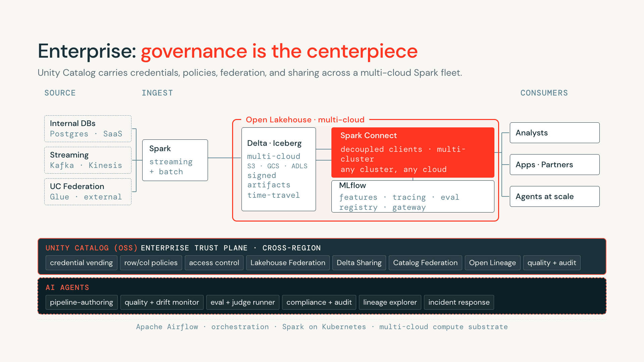This screenshot has height=362, width=644.
Task: Select the UC Federation source box
Action: pos(88,192)
